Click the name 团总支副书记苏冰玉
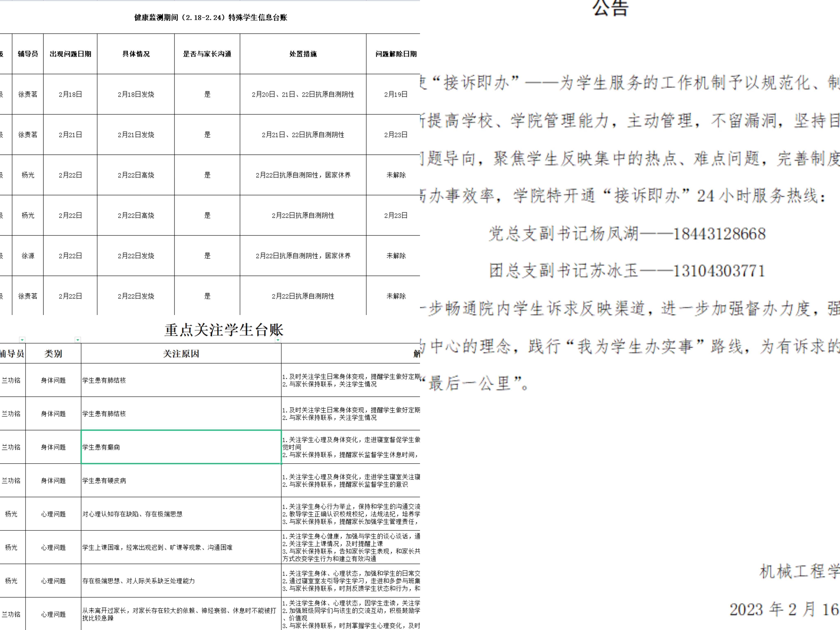This screenshot has height=630, width=840. coord(564,271)
